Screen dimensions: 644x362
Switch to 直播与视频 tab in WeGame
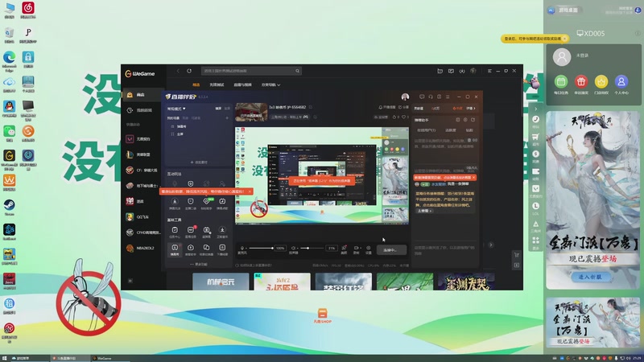pyautogui.click(x=243, y=85)
